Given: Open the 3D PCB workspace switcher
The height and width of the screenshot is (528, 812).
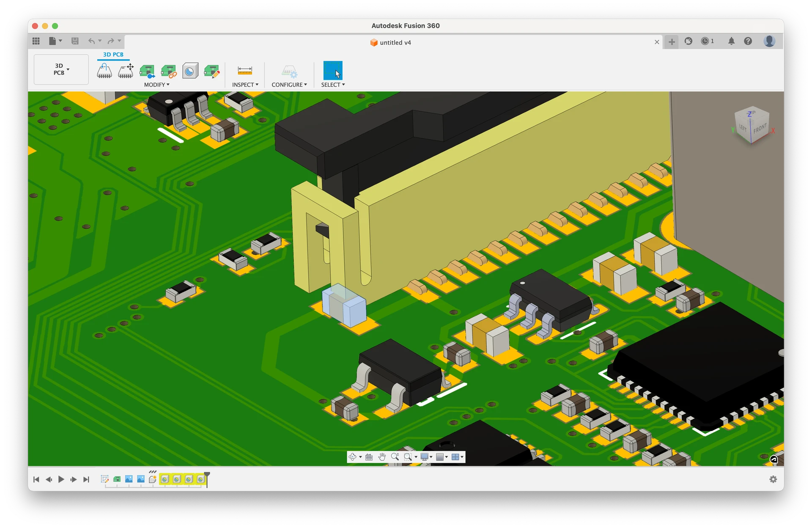Looking at the screenshot, I should pos(61,69).
